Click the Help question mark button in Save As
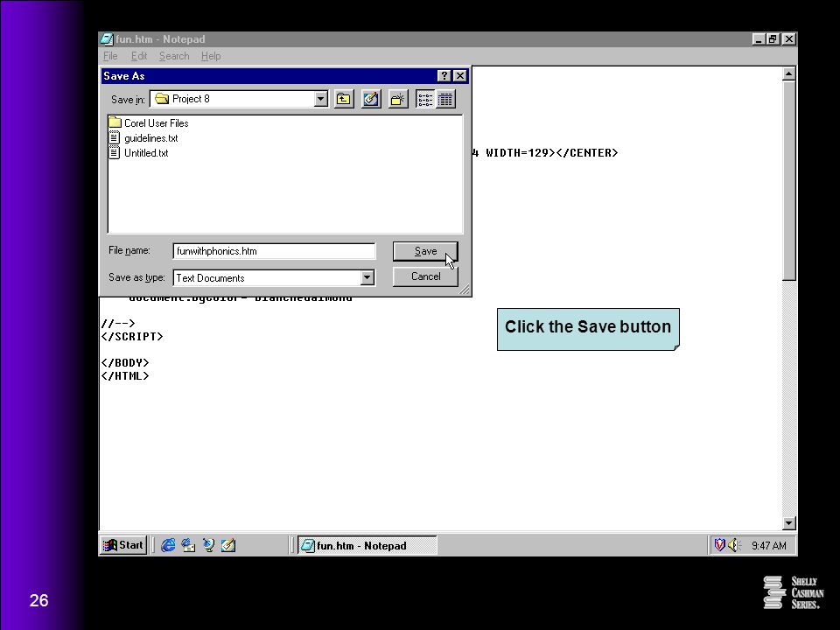The width and height of the screenshot is (840, 630). tap(444, 76)
